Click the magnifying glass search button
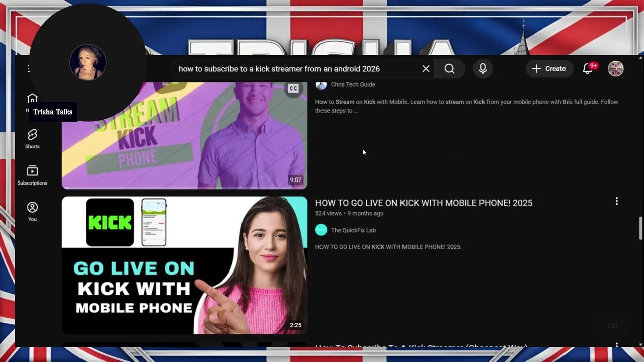The image size is (644, 362). click(x=449, y=69)
